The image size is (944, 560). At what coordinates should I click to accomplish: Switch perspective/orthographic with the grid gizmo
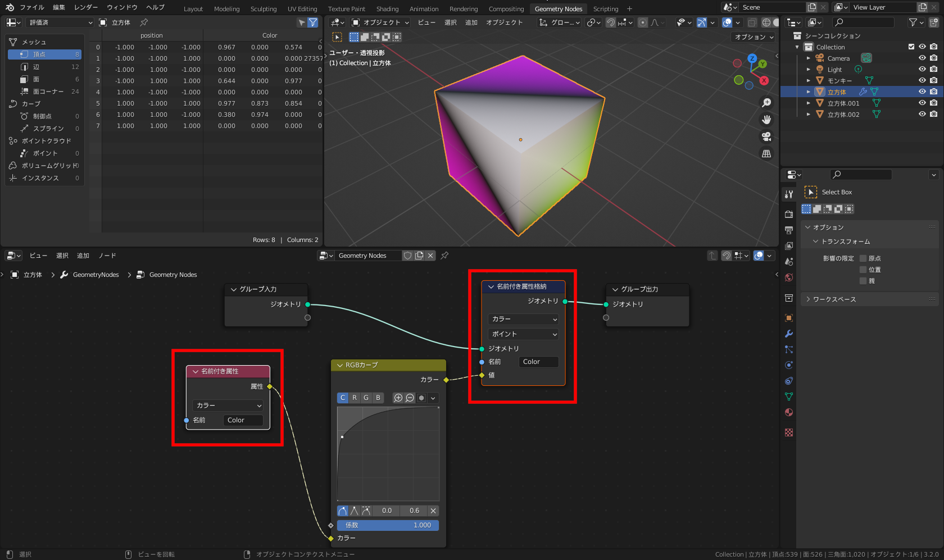point(766,153)
